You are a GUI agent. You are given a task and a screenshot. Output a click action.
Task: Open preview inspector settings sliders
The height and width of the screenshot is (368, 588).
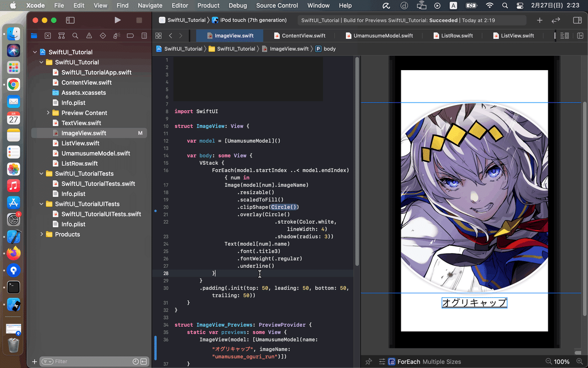tap(382, 362)
